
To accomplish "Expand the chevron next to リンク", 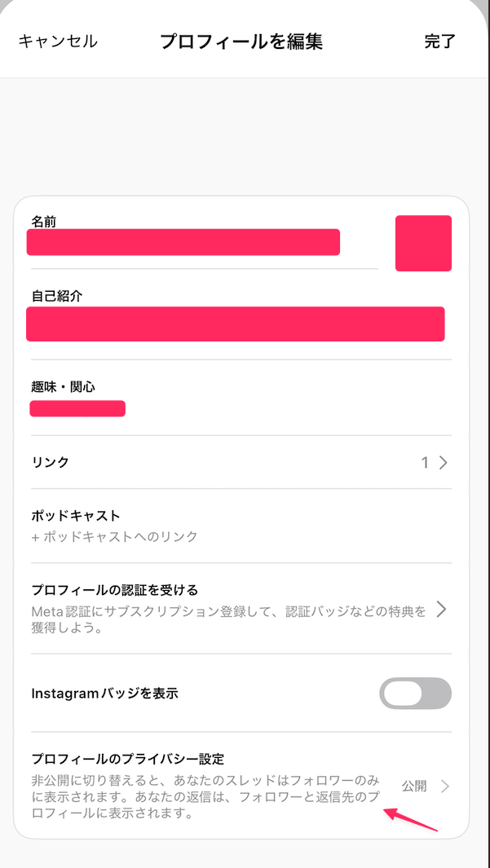I will coord(443,462).
